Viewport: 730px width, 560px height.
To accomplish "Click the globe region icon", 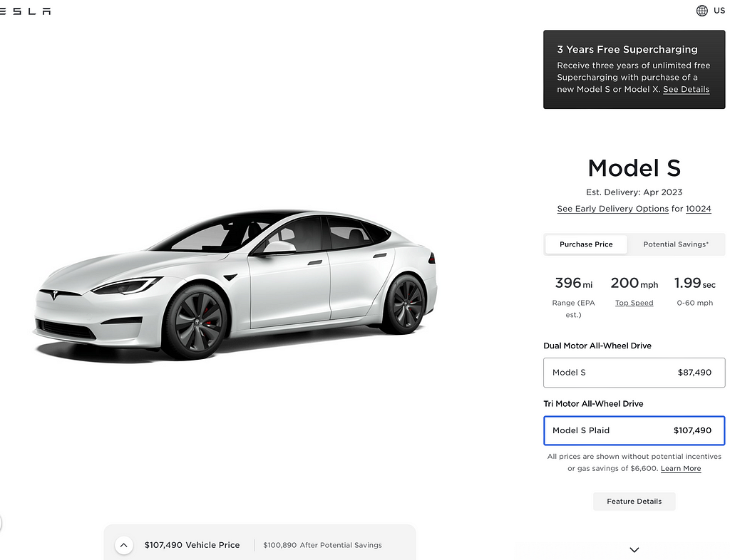I will coord(701,11).
